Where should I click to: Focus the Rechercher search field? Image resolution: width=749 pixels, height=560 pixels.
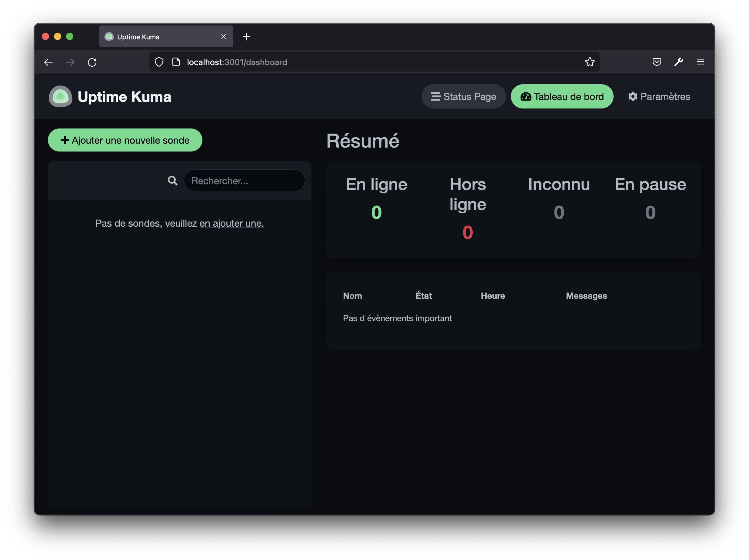coord(244,181)
